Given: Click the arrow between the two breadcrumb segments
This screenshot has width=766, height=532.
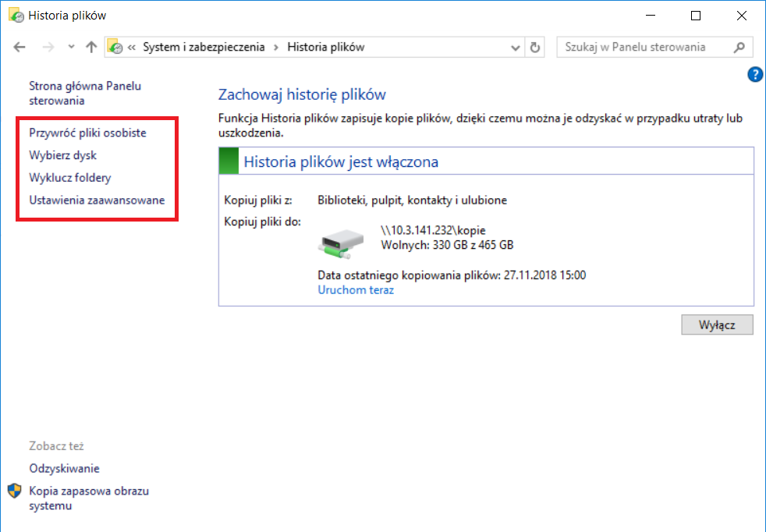Looking at the screenshot, I should tap(276, 48).
